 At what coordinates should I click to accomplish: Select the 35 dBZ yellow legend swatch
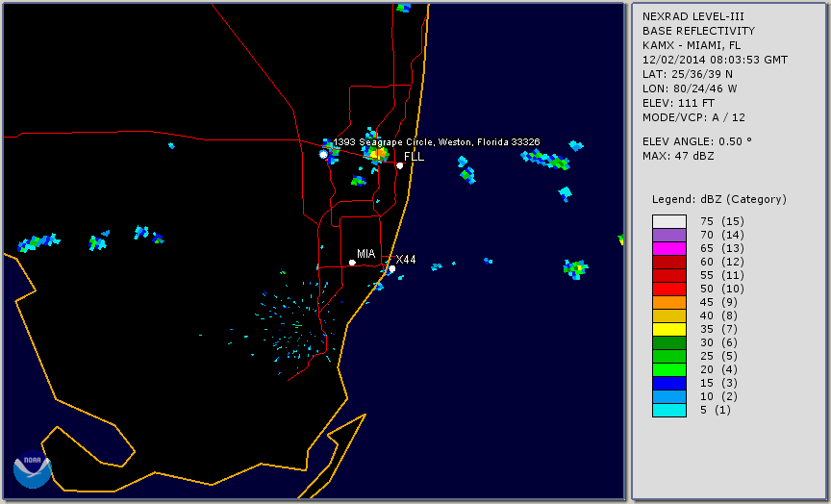[x=669, y=329]
